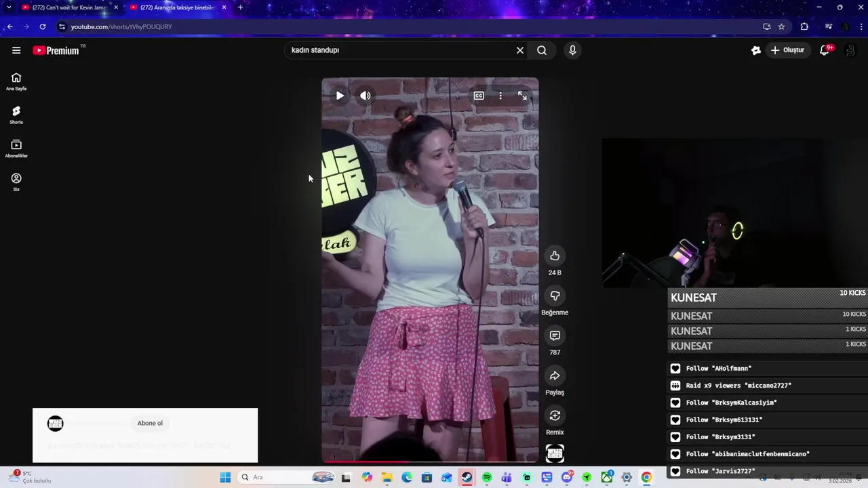Open a new browser tab

(x=240, y=7)
